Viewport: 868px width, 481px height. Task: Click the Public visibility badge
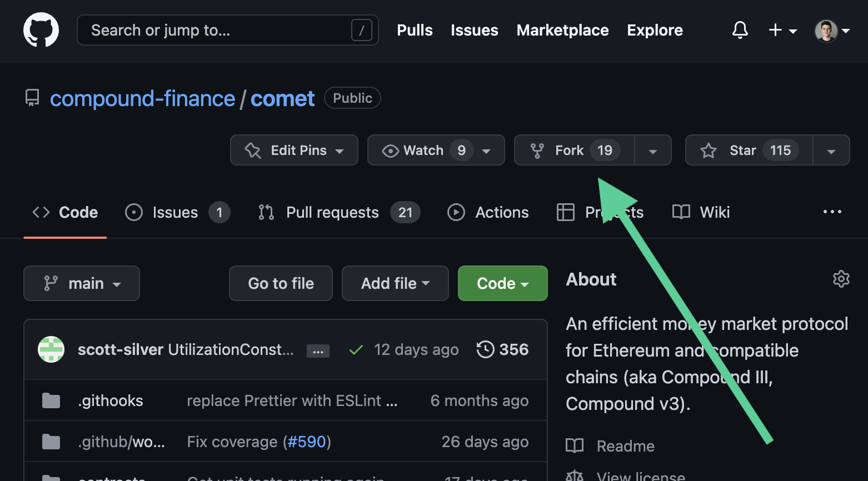(352, 98)
